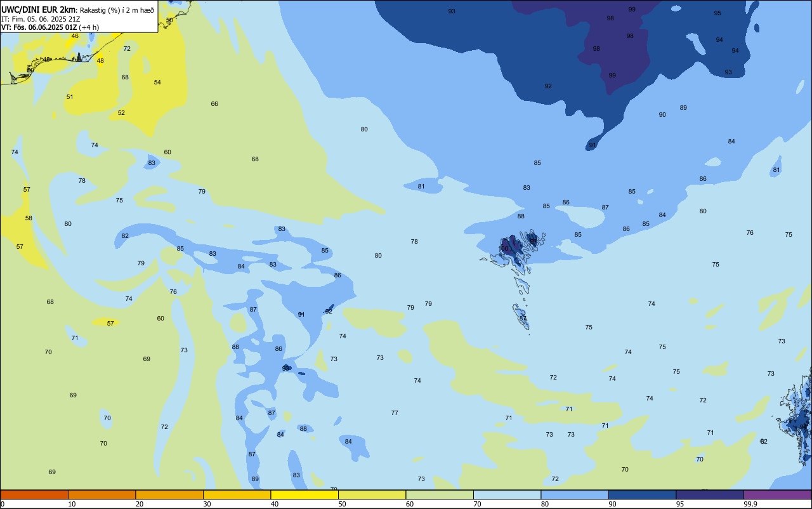This screenshot has width=812, height=509.
Task: Click the '52' humidity value on the map
Action: click(x=121, y=113)
